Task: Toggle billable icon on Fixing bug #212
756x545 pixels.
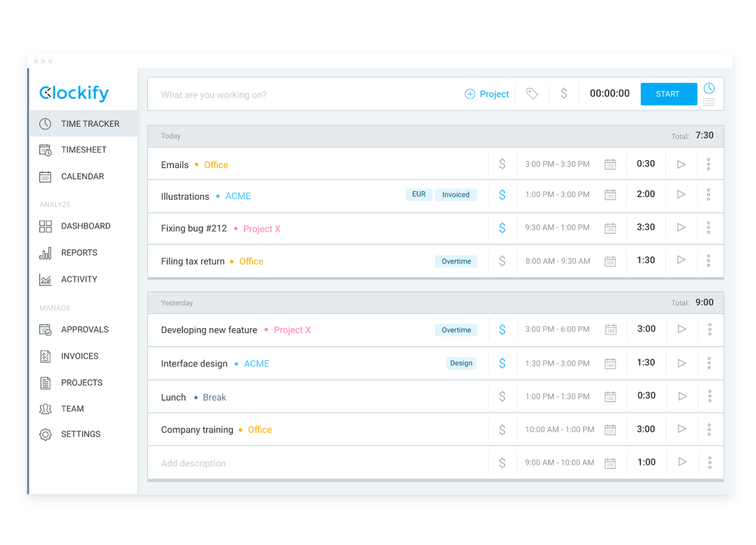Action: point(502,227)
